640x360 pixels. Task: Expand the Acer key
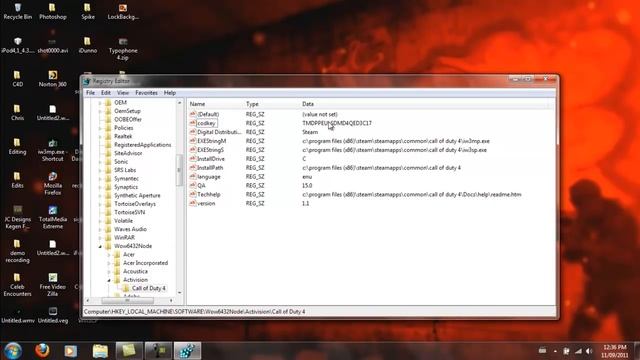(109, 255)
